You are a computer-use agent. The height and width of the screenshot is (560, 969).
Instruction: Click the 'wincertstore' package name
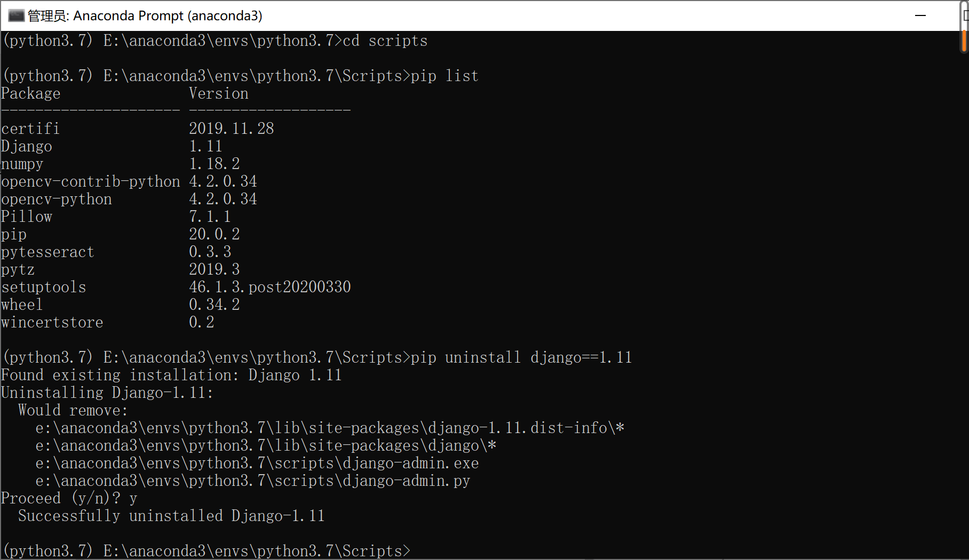pyautogui.click(x=52, y=322)
